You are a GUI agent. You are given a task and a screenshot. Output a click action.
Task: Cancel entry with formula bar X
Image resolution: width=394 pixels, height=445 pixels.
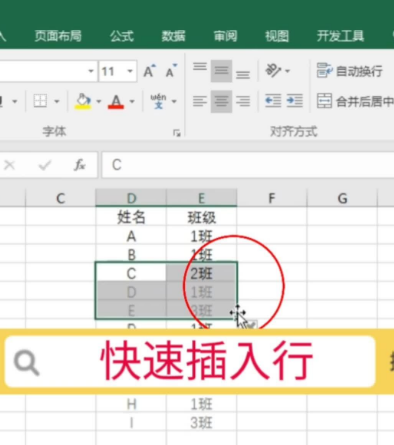click(9, 165)
